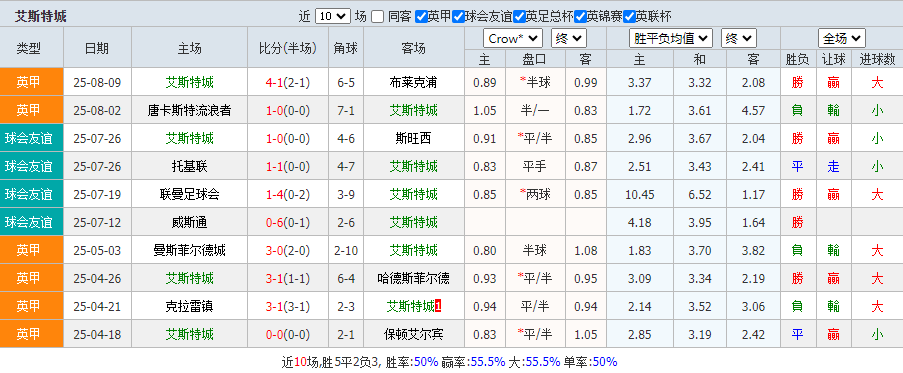Uncheck the 英足总杯 filter checkbox

click(x=519, y=16)
